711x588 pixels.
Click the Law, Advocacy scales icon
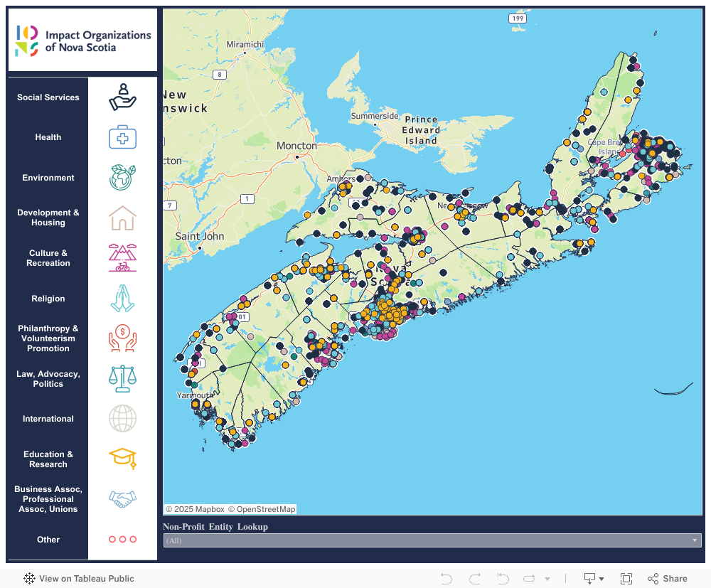[122, 379]
